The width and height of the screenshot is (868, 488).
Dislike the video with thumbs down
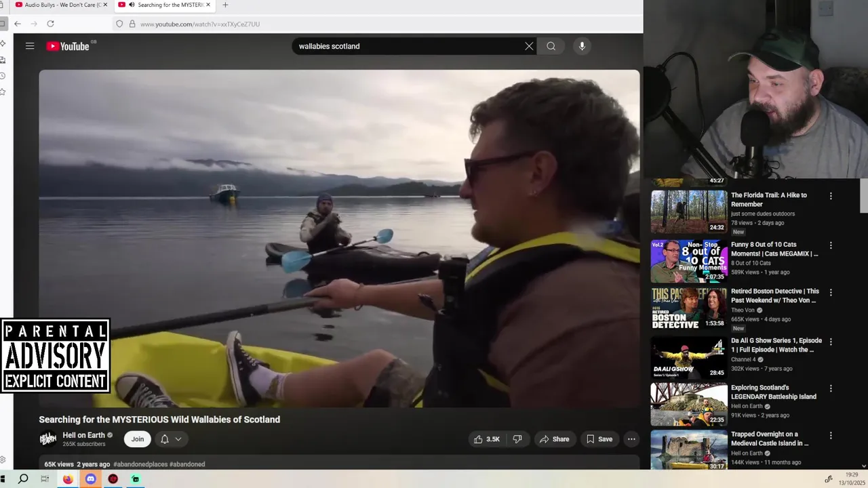point(517,439)
